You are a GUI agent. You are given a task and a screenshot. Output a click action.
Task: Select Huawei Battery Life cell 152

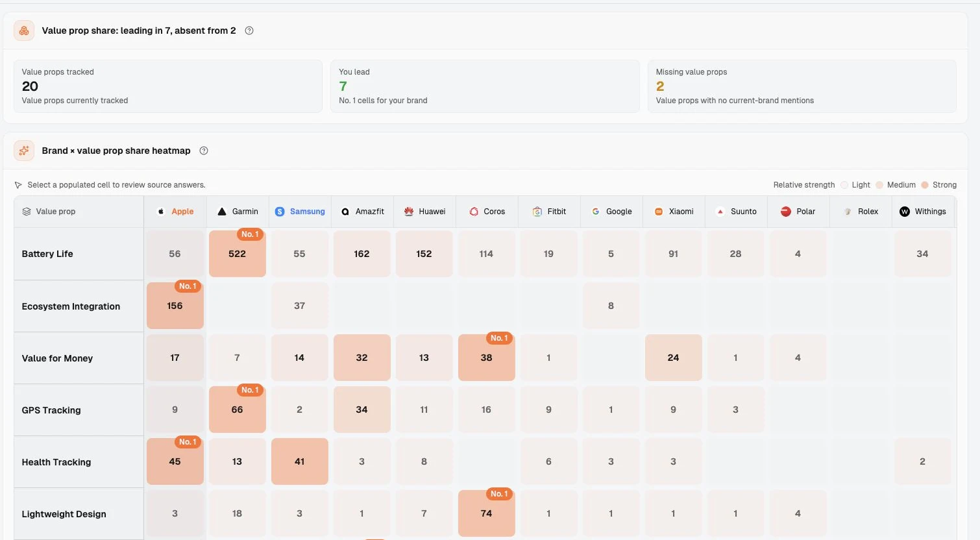coord(424,254)
